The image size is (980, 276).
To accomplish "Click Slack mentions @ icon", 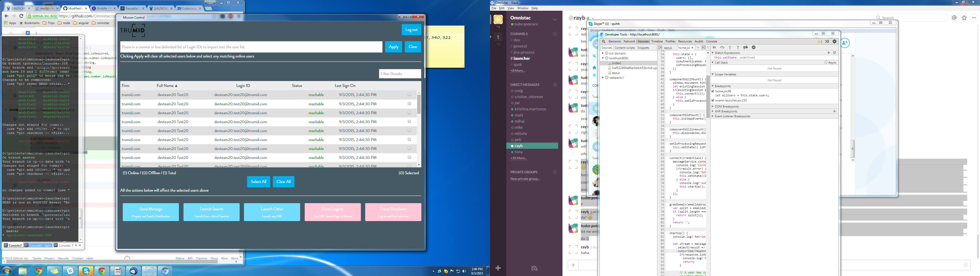I will tap(954, 18).
